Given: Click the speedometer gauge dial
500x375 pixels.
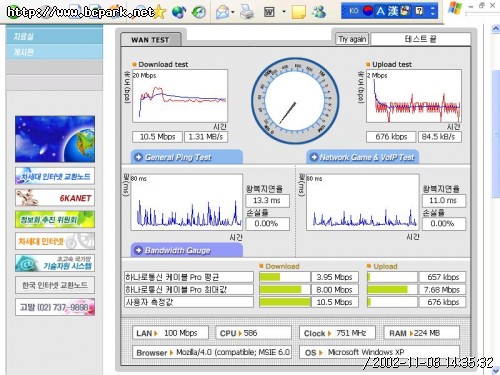Looking at the screenshot, I should pos(295,101).
